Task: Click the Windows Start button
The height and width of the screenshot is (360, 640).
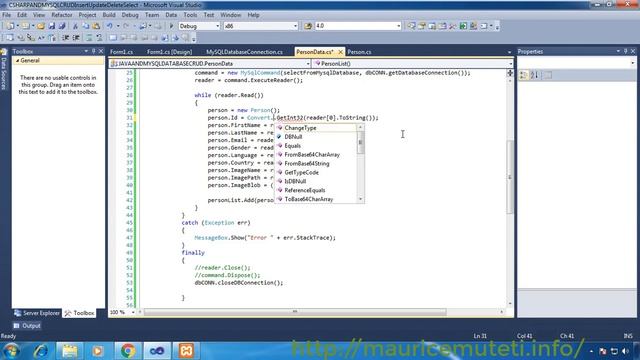Action: 11,351
